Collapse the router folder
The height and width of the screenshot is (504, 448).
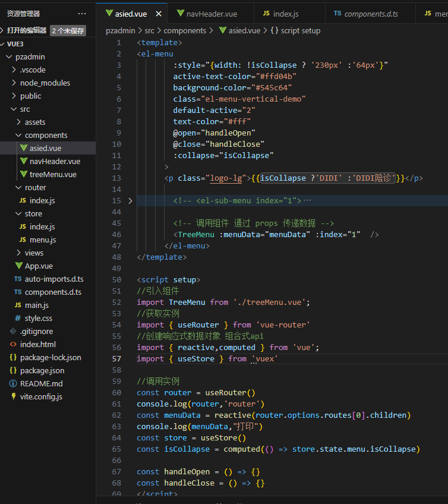coord(18,187)
